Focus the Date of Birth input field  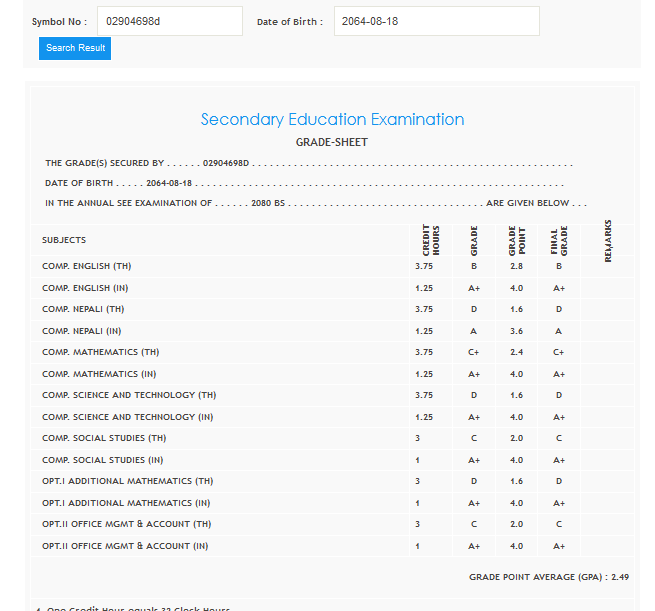pos(436,21)
